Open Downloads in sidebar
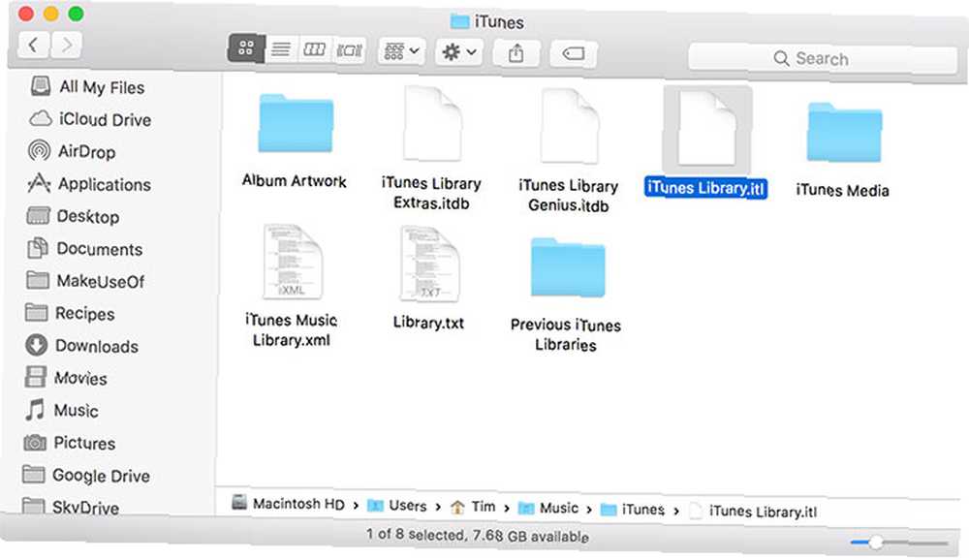 [x=81, y=346]
